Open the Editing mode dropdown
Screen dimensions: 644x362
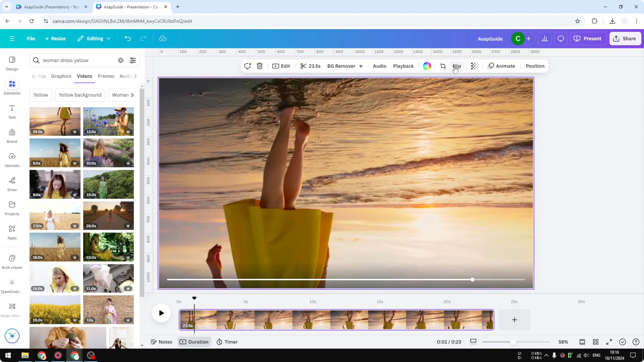[x=94, y=38]
